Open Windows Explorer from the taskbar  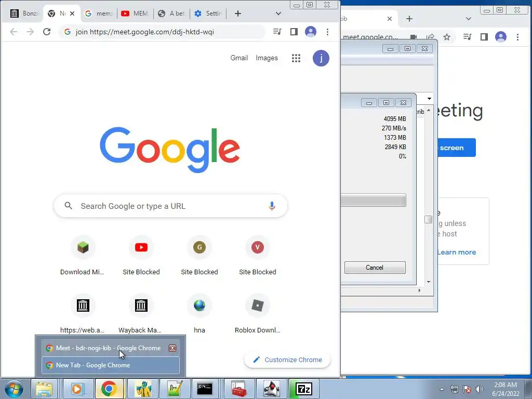point(45,389)
